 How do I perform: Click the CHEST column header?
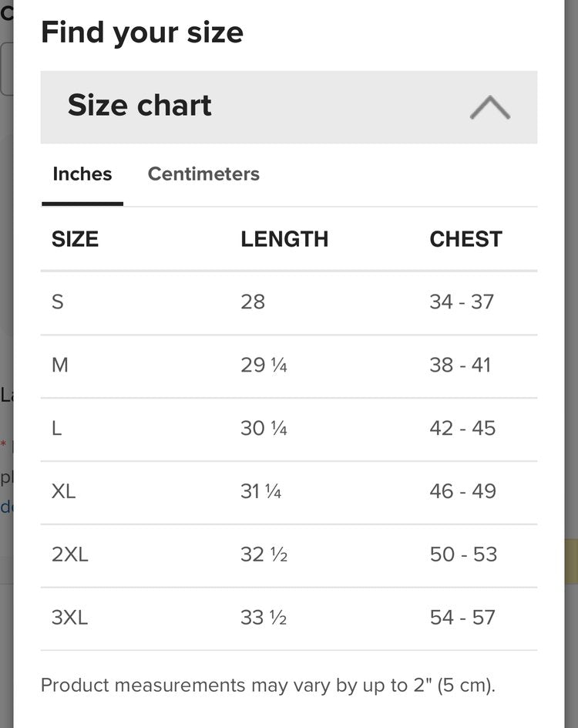[x=465, y=239]
